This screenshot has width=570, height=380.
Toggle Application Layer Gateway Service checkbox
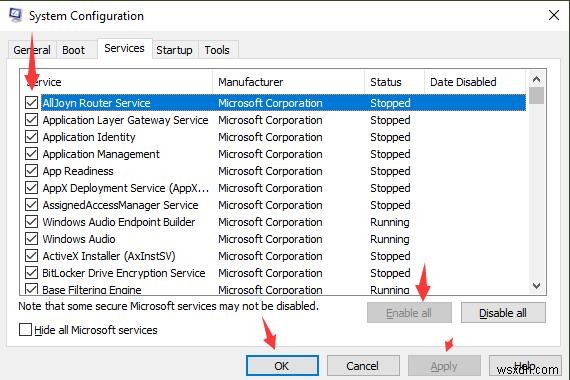pos(32,120)
